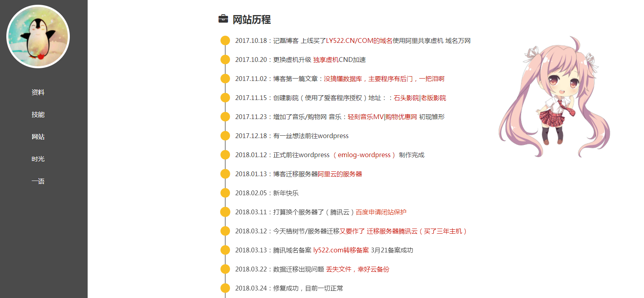Click the 轻刻音乐MV link
This screenshot has width=644, height=298.
(x=366, y=117)
